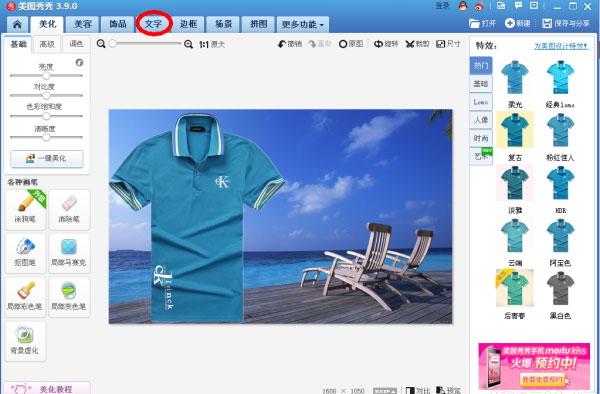Viewport: 600px width, 394px height.
Task: Select the 热门 effects category
Action: [481, 65]
